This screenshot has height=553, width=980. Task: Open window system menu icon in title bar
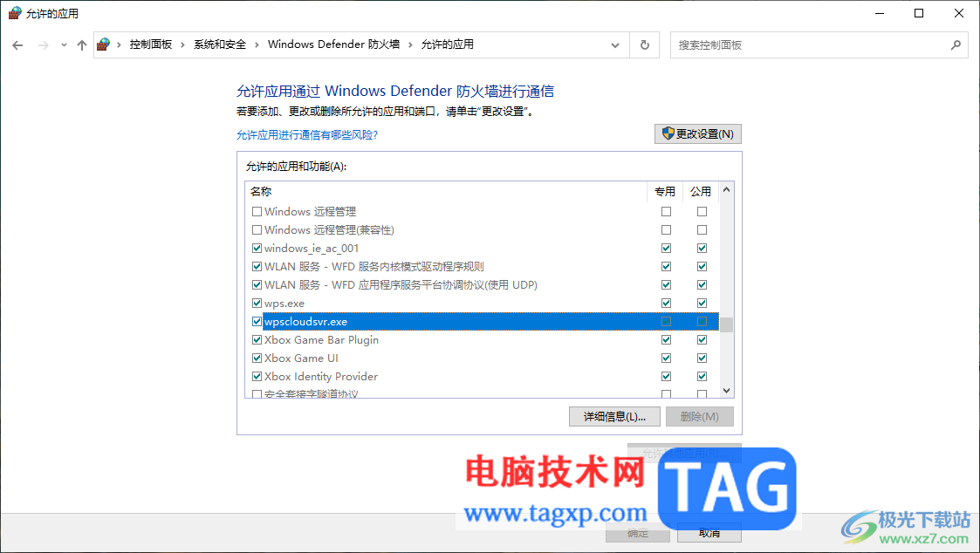click(14, 13)
